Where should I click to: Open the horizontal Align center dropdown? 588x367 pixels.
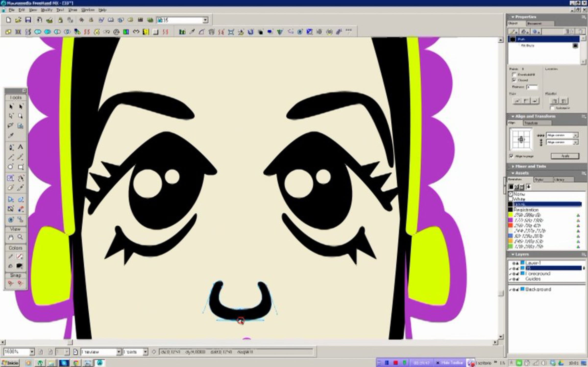pyautogui.click(x=575, y=135)
